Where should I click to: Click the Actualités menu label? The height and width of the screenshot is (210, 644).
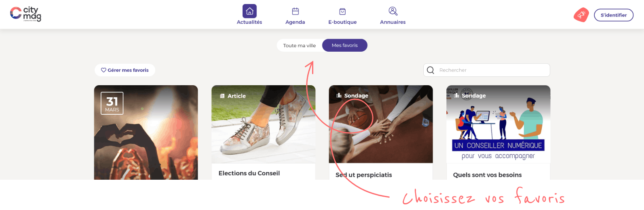coord(249,22)
